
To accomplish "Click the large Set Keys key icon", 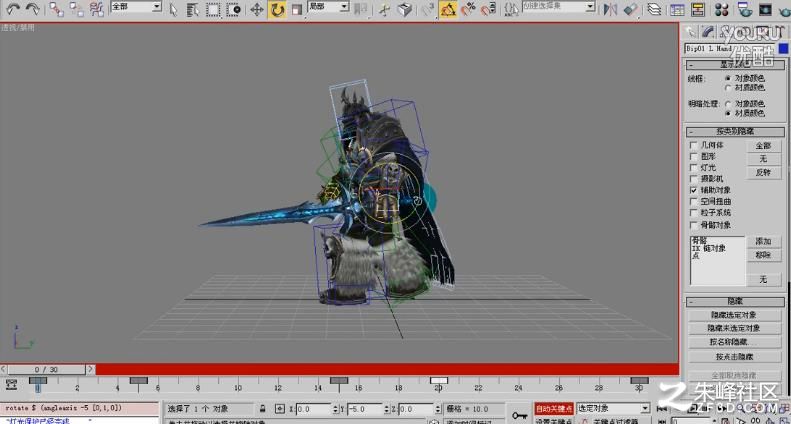I will [x=520, y=415].
